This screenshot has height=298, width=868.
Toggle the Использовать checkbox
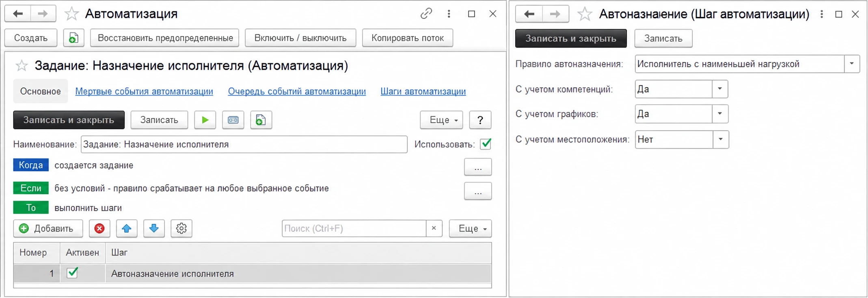tap(486, 144)
